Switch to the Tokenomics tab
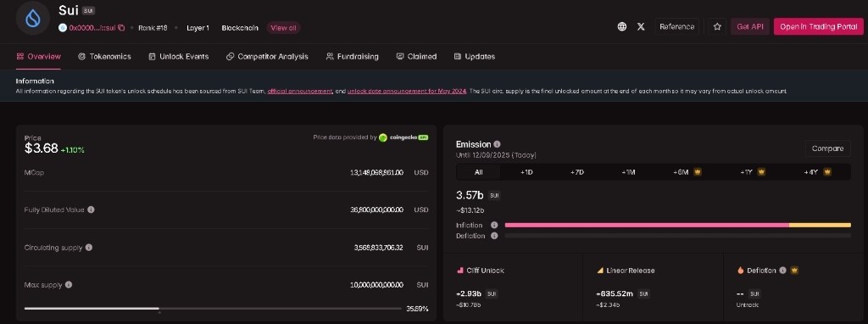 (x=104, y=57)
